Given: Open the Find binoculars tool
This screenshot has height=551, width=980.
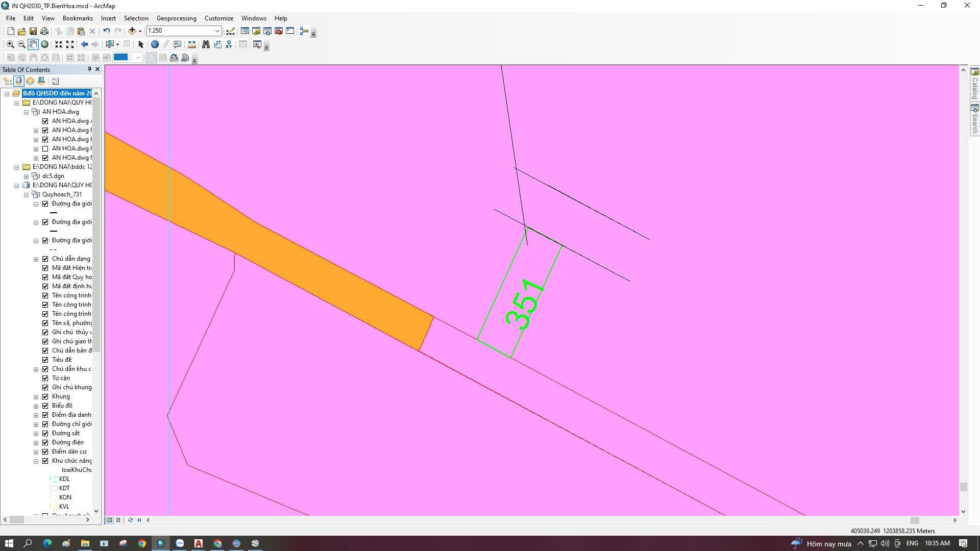Looking at the screenshot, I should [206, 44].
